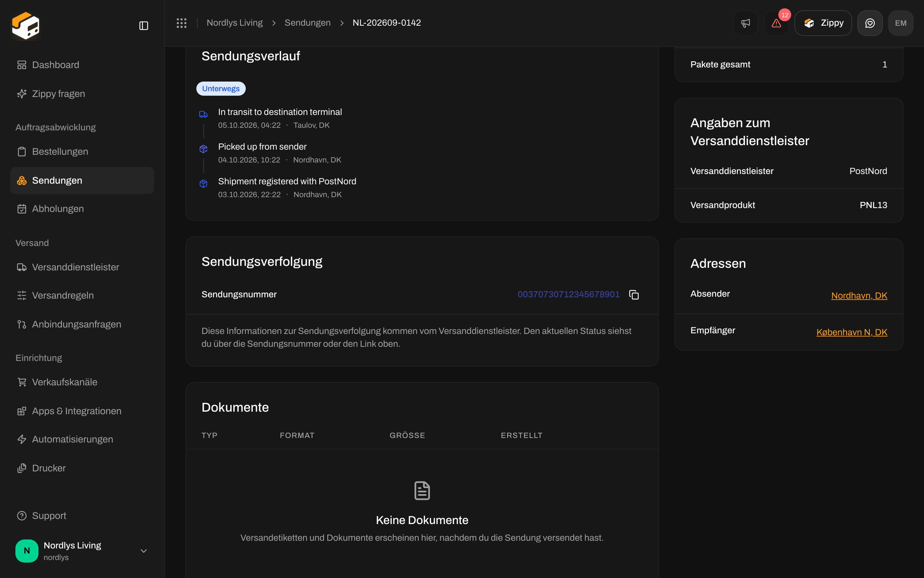Expand the Nordlys Living workspace switcher
Image resolution: width=924 pixels, height=578 pixels.
pyautogui.click(x=82, y=550)
